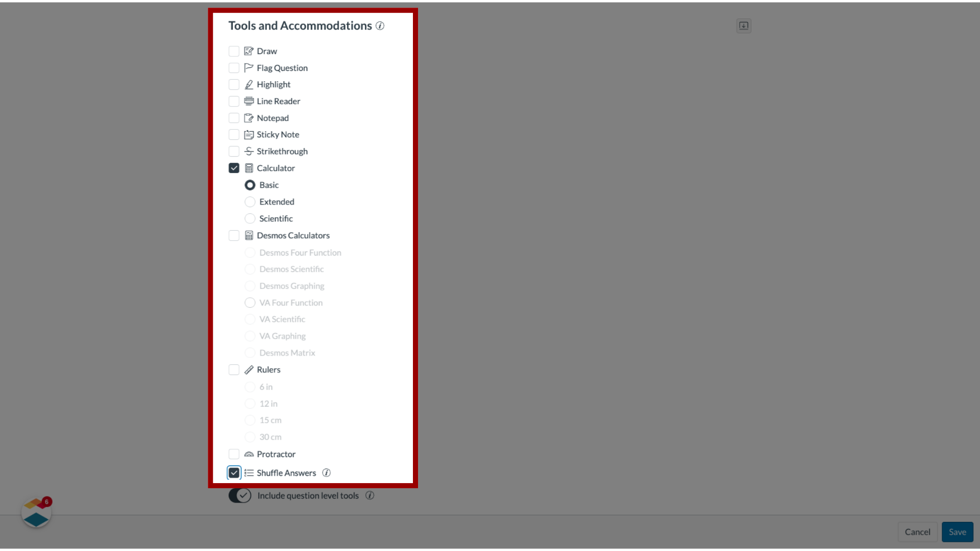Enable the Desmos Calculators checkbox

pyautogui.click(x=234, y=236)
